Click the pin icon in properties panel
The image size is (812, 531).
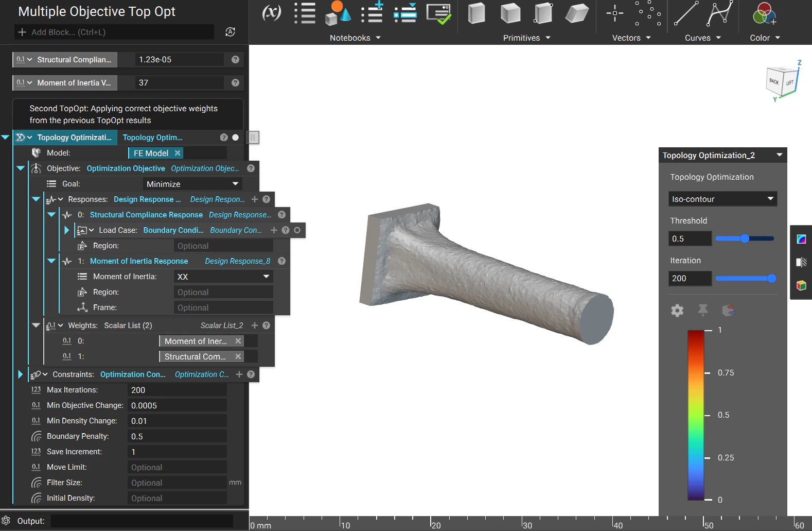pos(702,310)
